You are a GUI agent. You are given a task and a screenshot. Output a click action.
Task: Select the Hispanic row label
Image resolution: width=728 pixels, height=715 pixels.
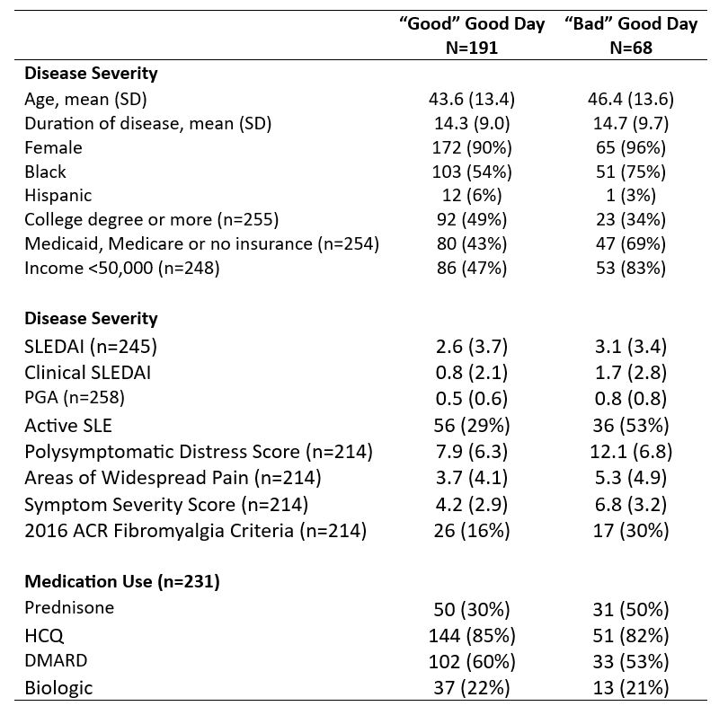click(58, 195)
